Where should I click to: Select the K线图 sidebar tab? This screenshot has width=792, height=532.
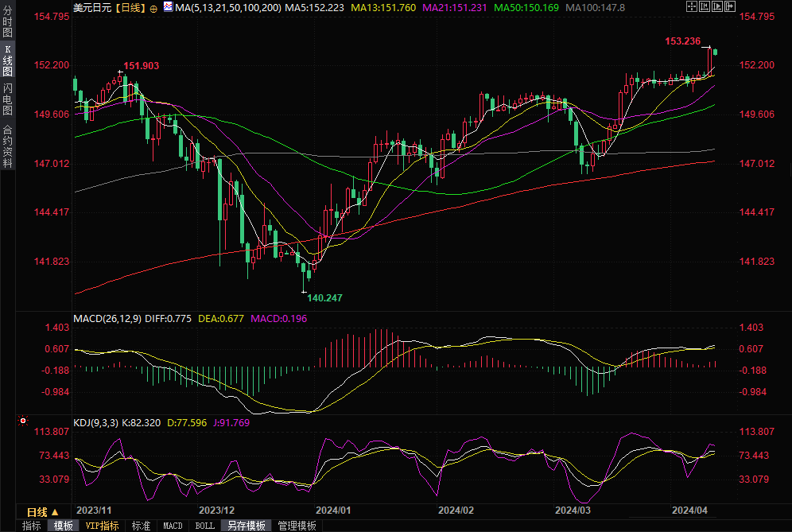coord(7,60)
